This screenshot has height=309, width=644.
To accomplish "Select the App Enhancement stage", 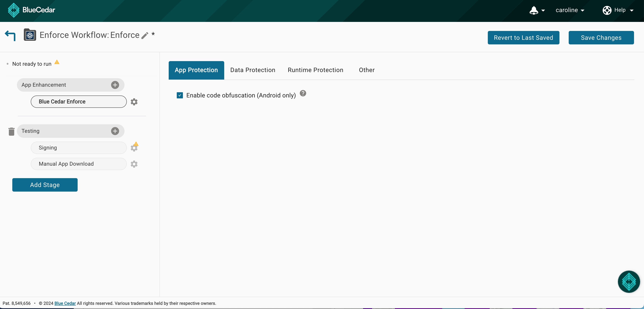I will pos(71,85).
